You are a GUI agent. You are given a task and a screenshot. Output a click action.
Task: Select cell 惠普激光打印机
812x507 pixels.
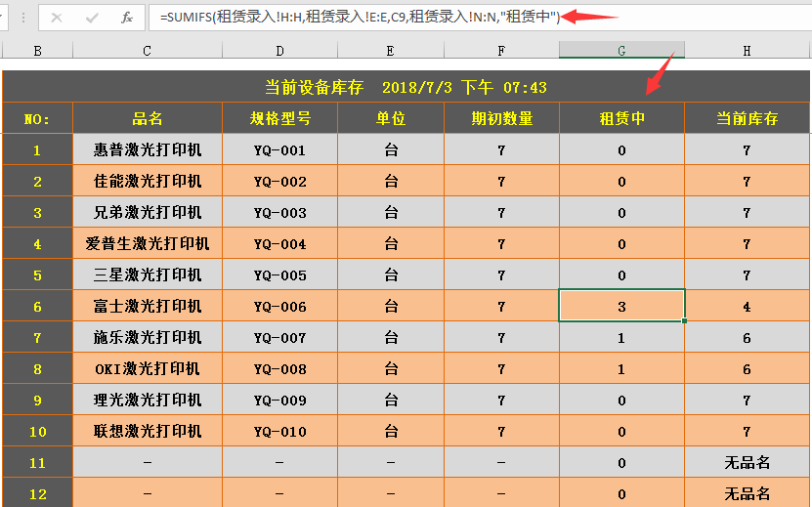148,149
